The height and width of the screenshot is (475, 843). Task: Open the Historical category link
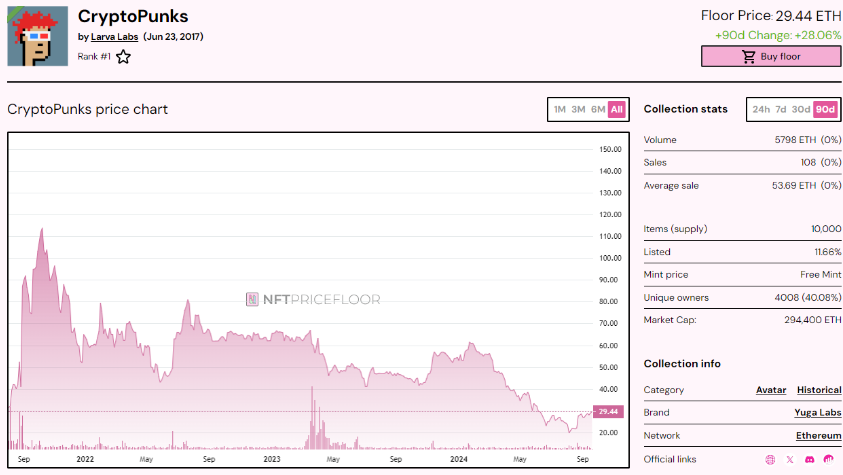[819, 390]
